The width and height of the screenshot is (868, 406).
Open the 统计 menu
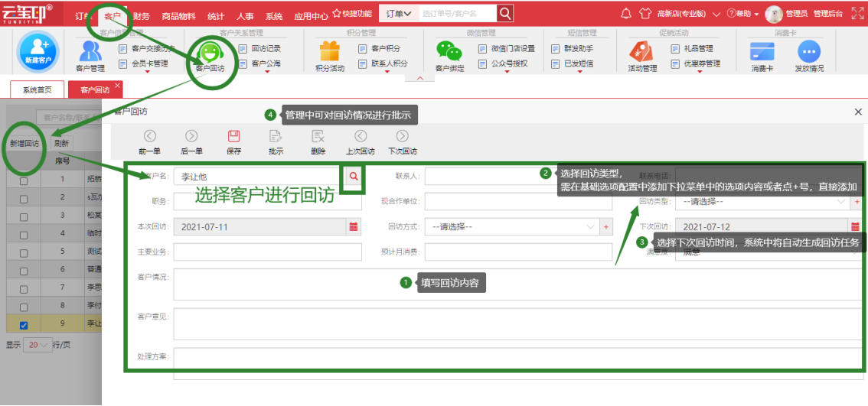point(216,15)
